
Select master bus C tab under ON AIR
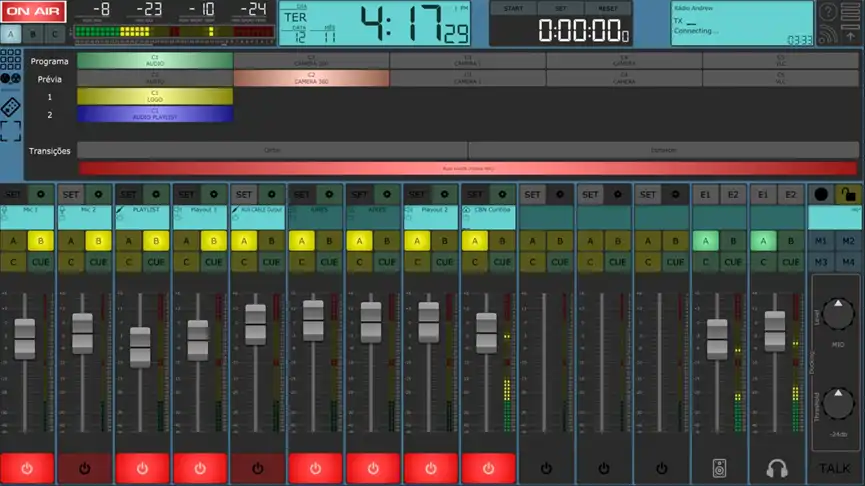pos(55,34)
